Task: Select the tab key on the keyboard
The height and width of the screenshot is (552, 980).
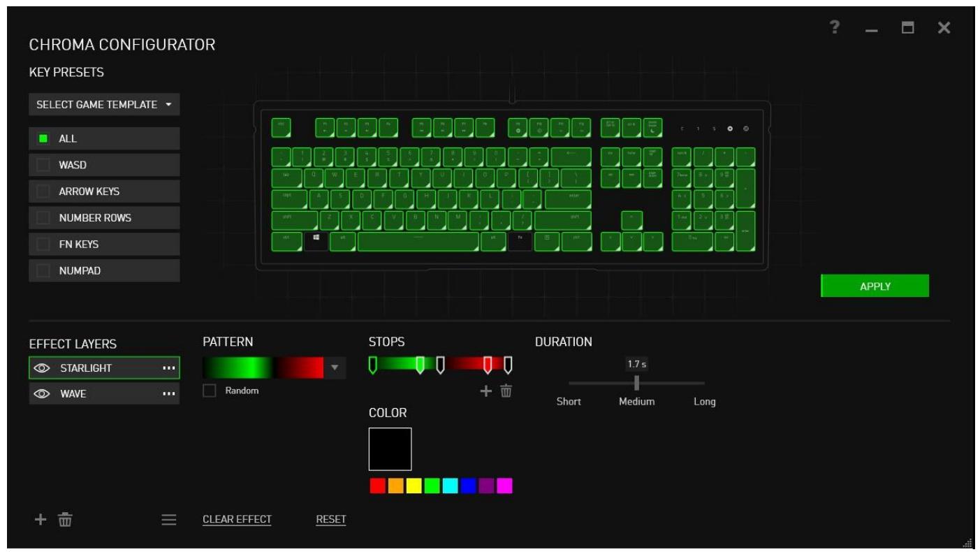Action: pyautogui.click(x=287, y=178)
